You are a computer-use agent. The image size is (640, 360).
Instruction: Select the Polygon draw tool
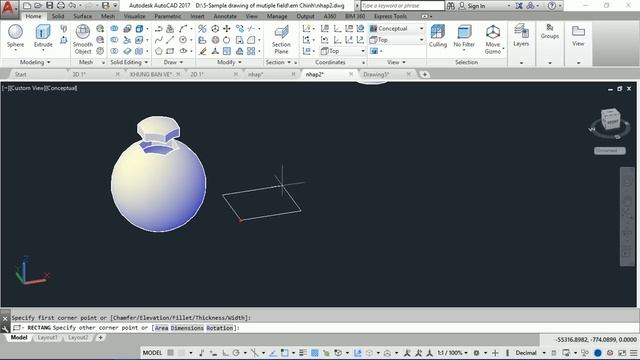159,51
